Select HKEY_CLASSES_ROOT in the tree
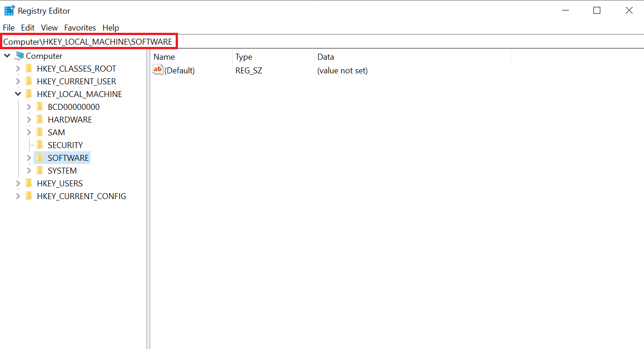 click(x=76, y=69)
